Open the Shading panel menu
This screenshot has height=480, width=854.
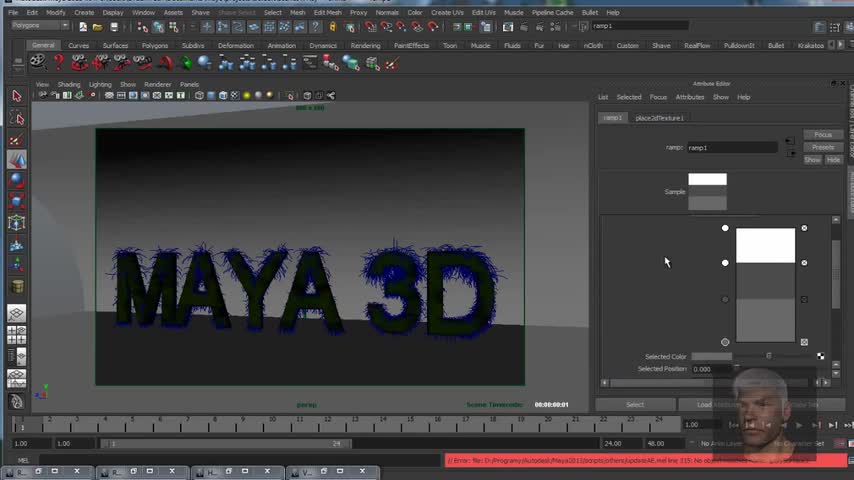click(68, 84)
